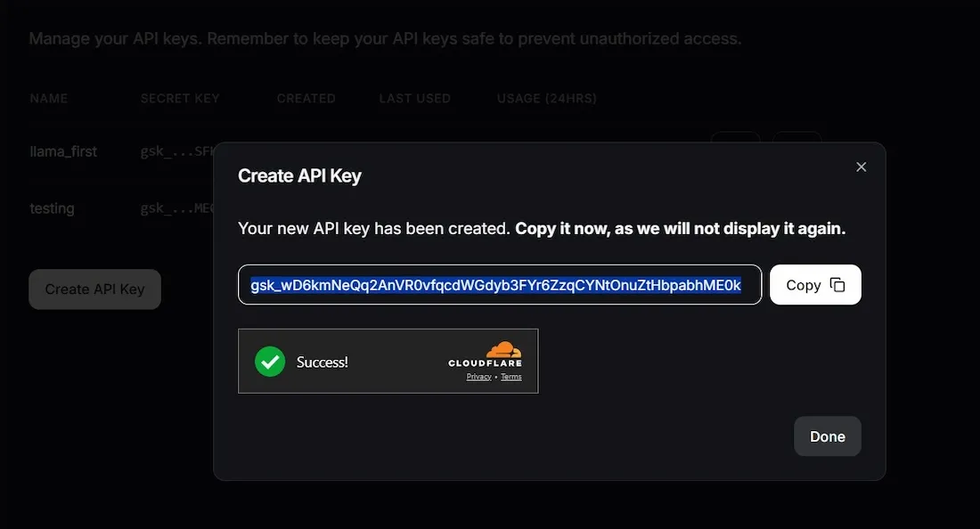
Task: Open the Cloudflare Privacy link
Action: point(478,377)
